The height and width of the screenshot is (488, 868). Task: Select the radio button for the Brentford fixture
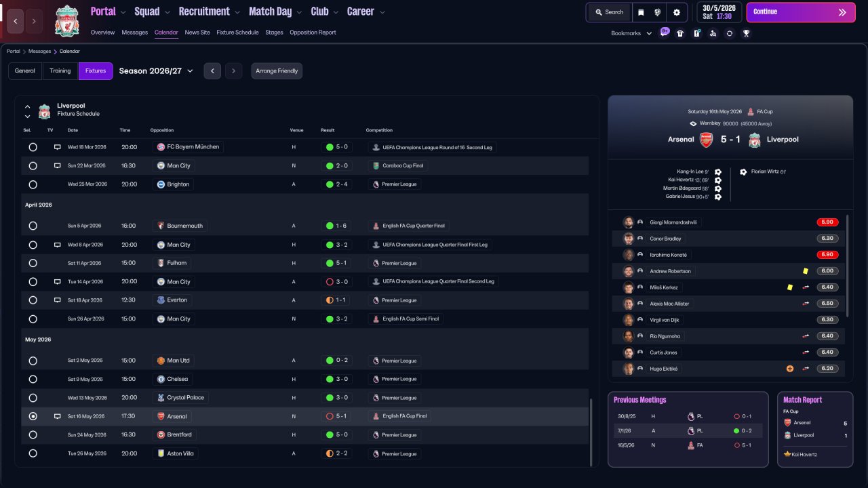point(33,434)
